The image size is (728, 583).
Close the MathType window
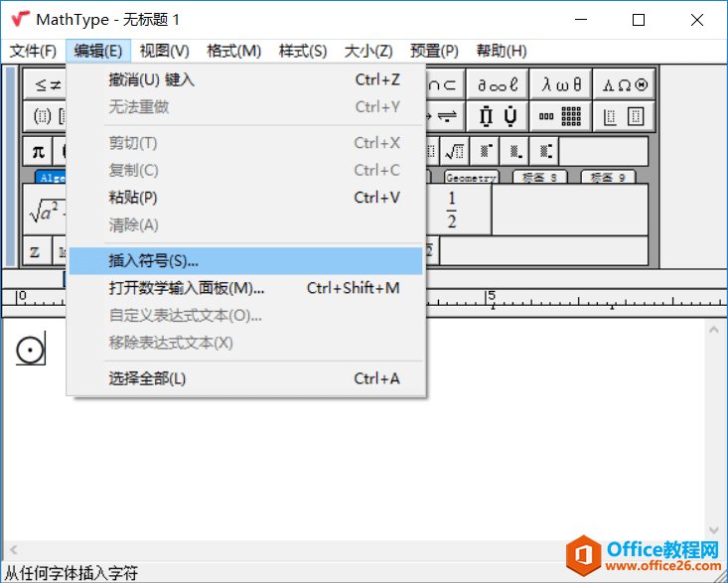[x=697, y=20]
